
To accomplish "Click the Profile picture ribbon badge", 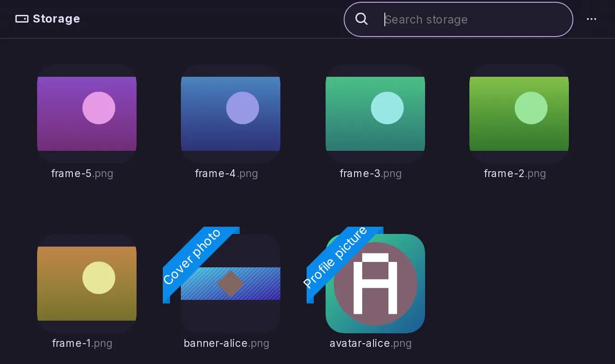I will 336,258.
